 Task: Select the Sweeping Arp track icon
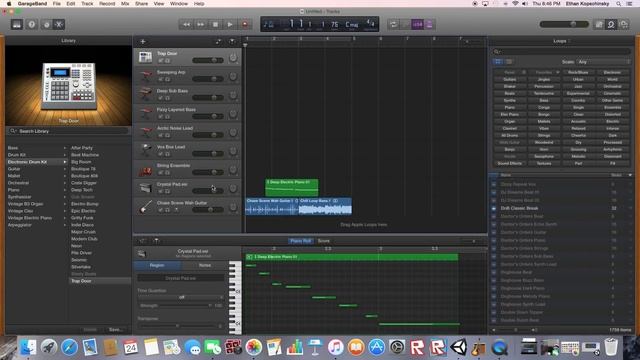coord(145,76)
